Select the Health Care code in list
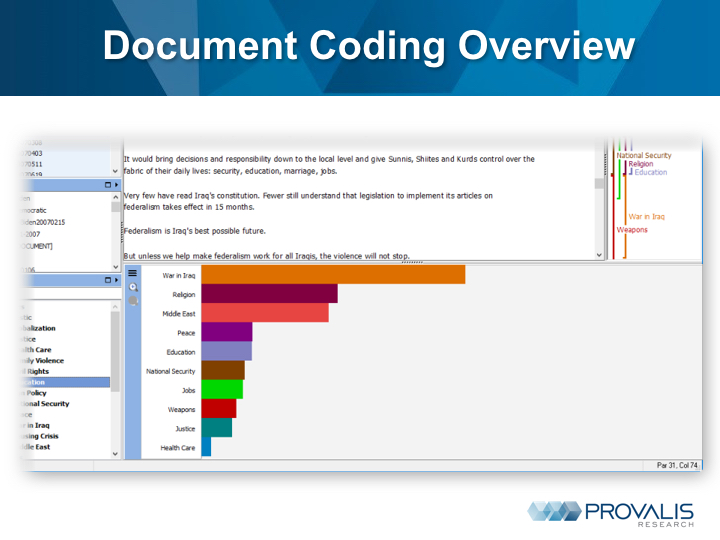Viewport: 720px width, 540px height. click(40, 349)
